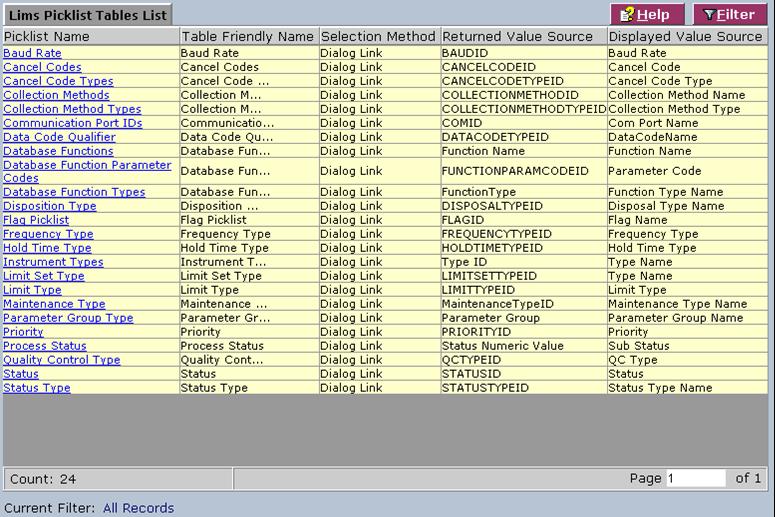Open the Priority picklist link
The width and height of the screenshot is (775, 517).
(23, 332)
